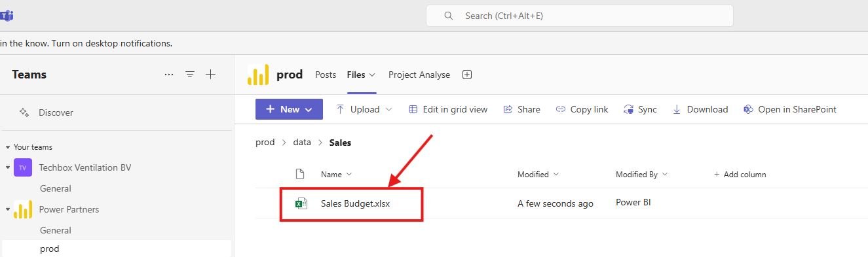The image size is (868, 257).
Task: Click the desktop notifications banner text
Action: tap(86, 43)
